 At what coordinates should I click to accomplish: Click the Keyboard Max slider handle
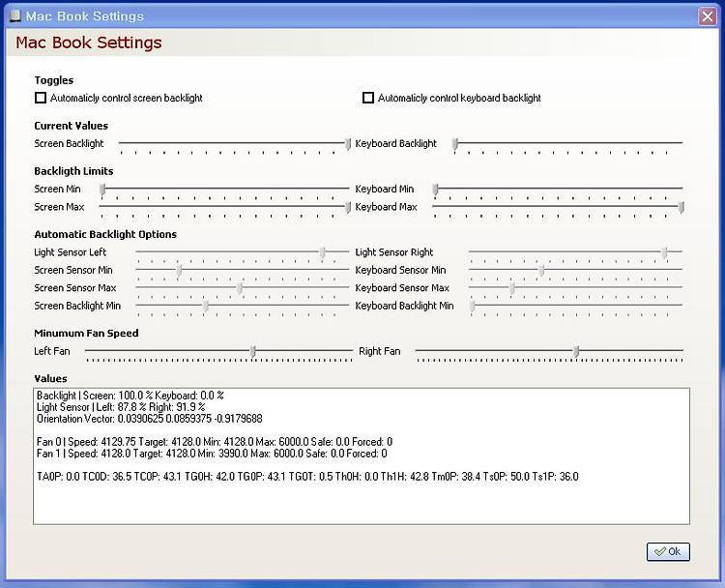coord(681,208)
